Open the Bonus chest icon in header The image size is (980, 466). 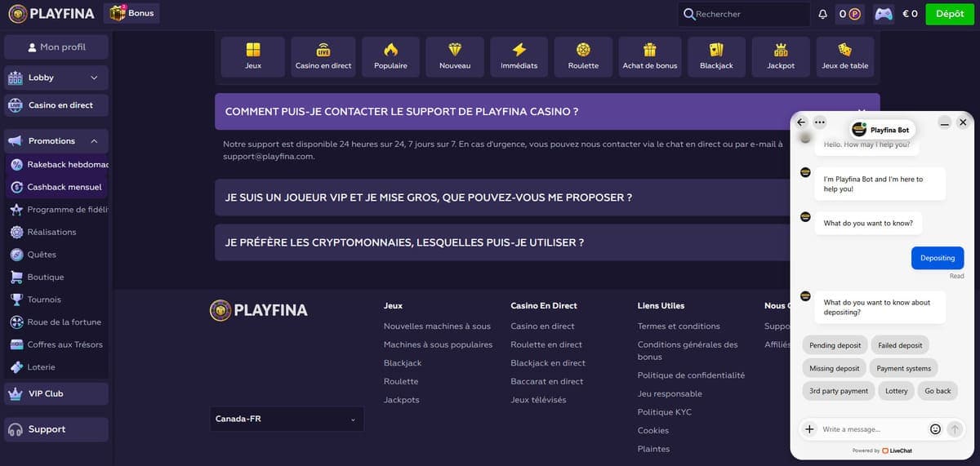[118, 13]
